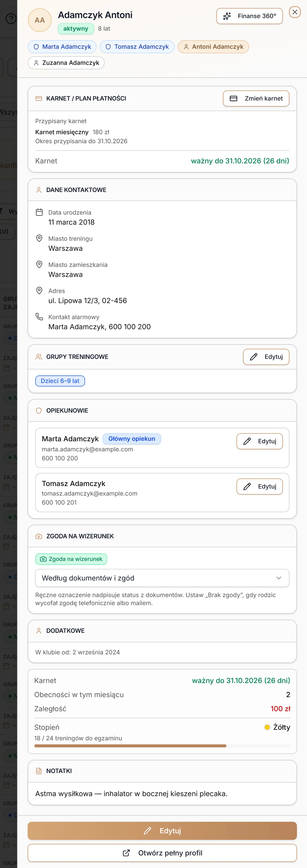Click the calendar icon next to Data urodzenia
This screenshot has height=868, width=307.
pos(39,212)
